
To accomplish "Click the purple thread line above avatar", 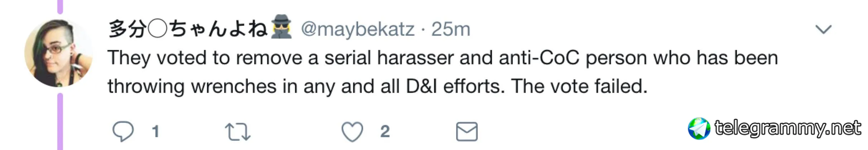I will tap(60, 7).
